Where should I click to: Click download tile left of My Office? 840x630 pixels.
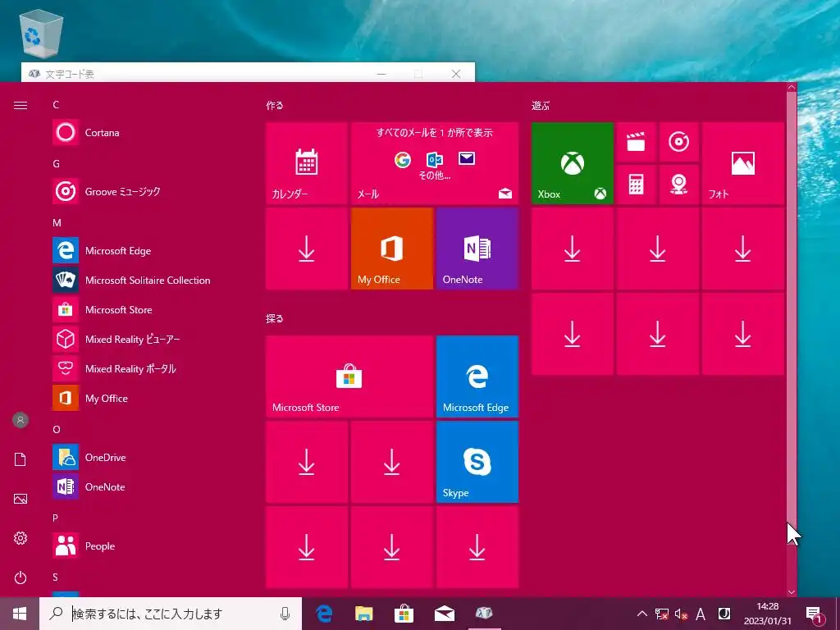pyautogui.click(x=307, y=249)
